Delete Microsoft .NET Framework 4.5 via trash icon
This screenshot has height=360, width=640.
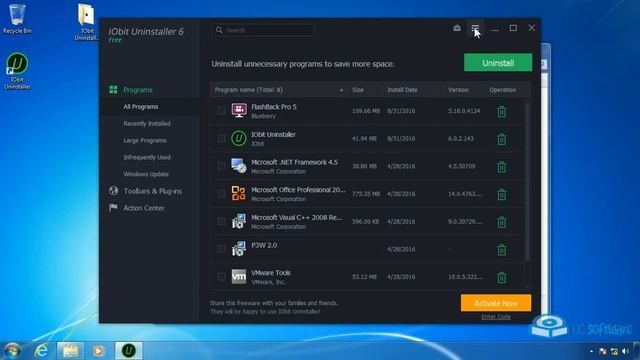point(502,167)
